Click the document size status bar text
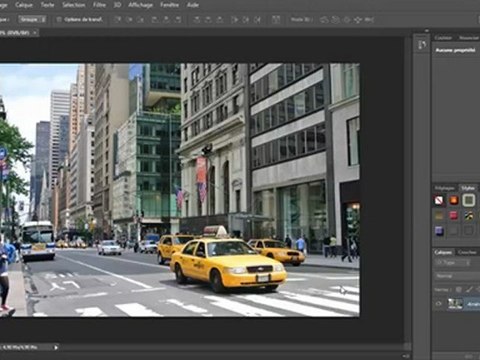Screen dimensions: 480x360 click(20, 347)
